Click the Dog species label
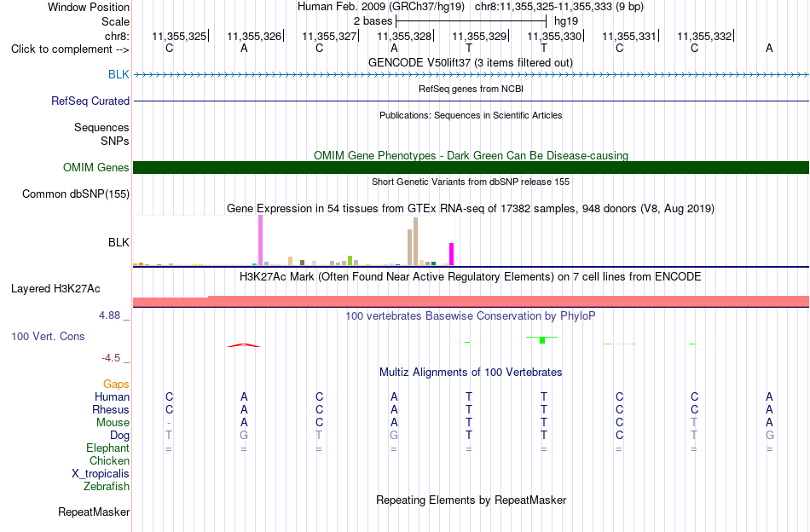 tap(119, 436)
